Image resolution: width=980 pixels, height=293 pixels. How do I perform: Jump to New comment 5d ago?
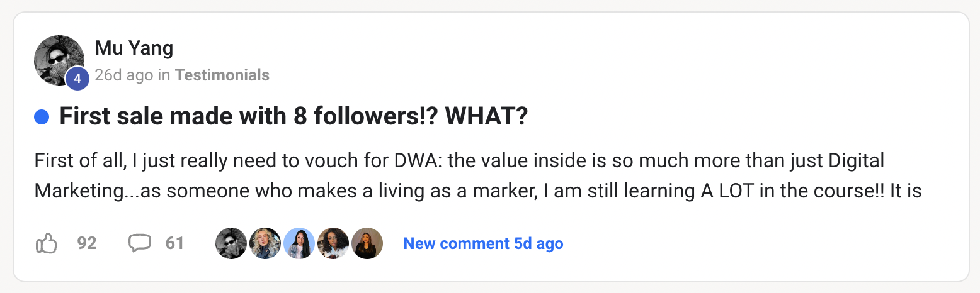point(483,243)
